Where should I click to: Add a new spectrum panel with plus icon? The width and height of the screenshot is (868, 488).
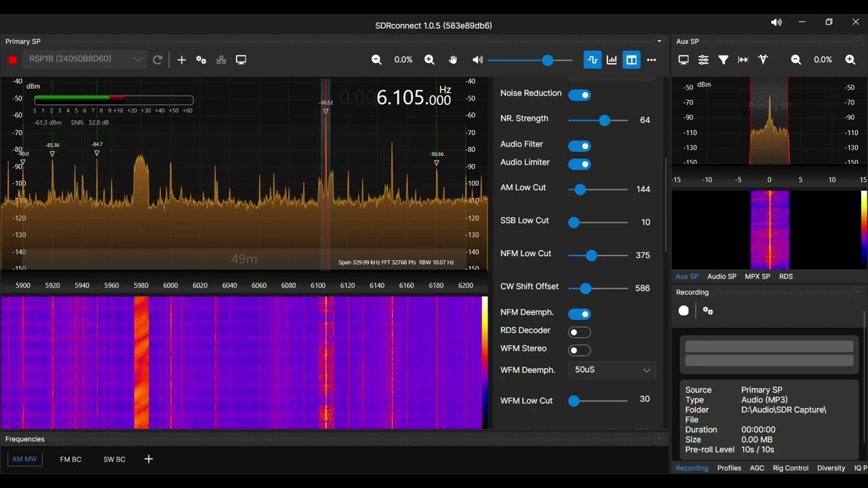[x=182, y=60]
